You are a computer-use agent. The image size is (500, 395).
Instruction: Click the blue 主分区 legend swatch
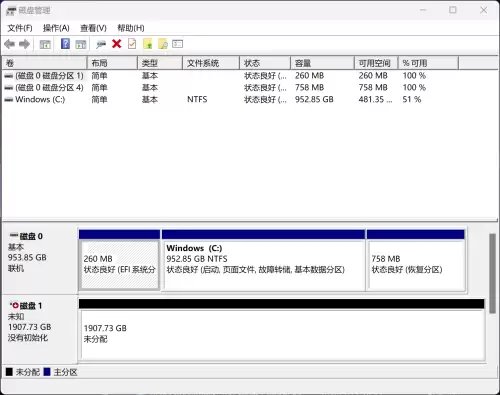coord(47,372)
